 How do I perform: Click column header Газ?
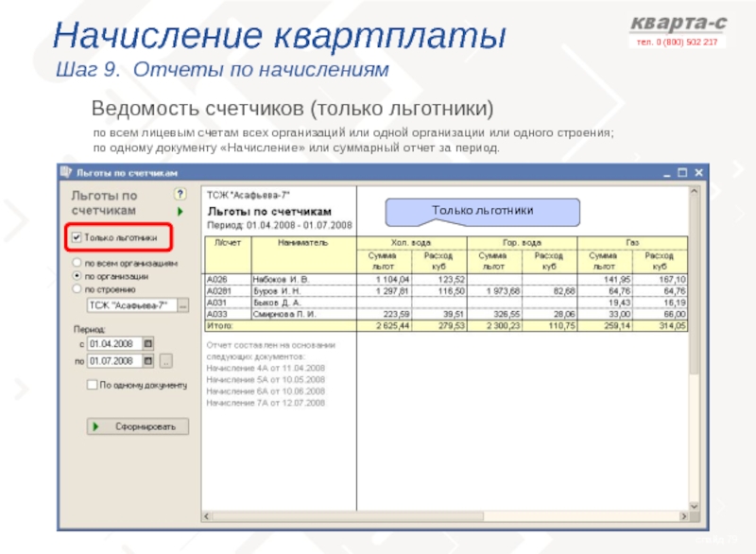point(632,243)
